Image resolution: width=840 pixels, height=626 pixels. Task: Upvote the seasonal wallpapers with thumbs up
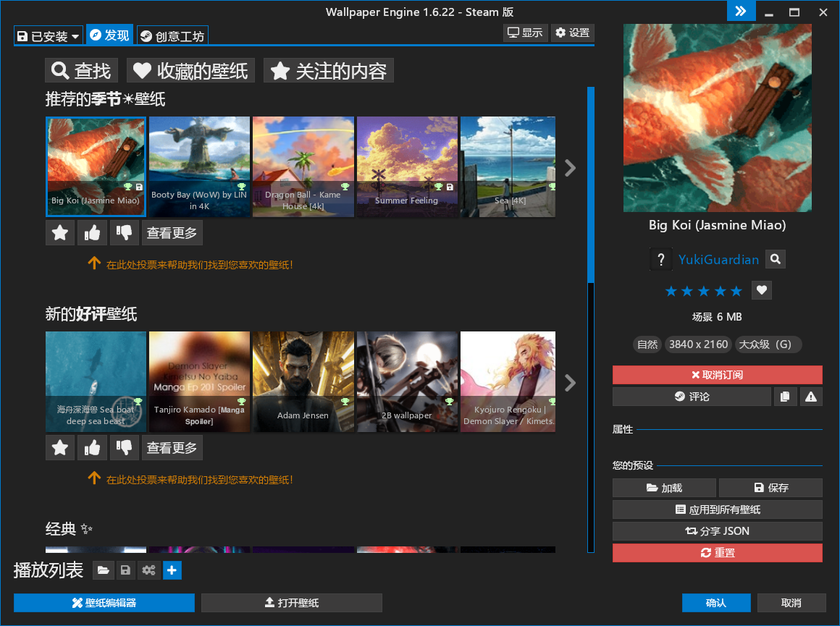[x=91, y=232]
